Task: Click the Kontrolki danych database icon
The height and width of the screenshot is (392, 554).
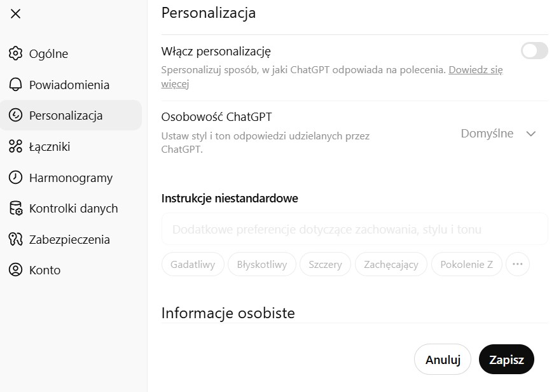Action: point(15,208)
